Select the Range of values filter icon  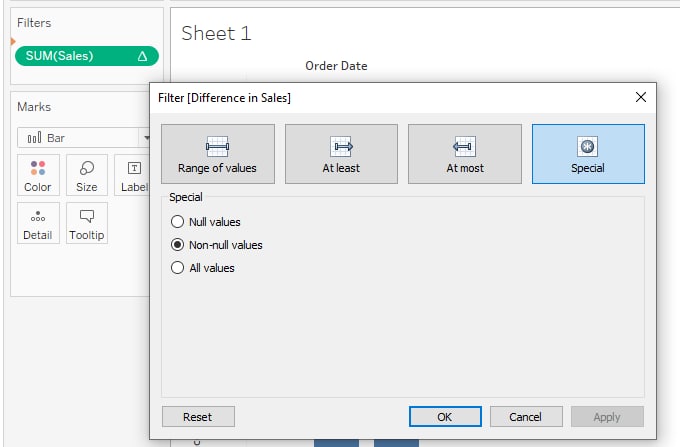pos(217,147)
